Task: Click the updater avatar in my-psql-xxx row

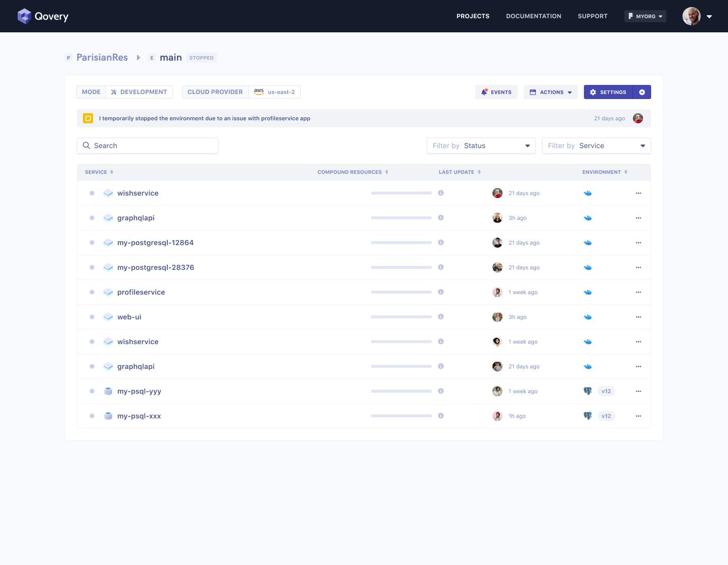Action: [497, 416]
